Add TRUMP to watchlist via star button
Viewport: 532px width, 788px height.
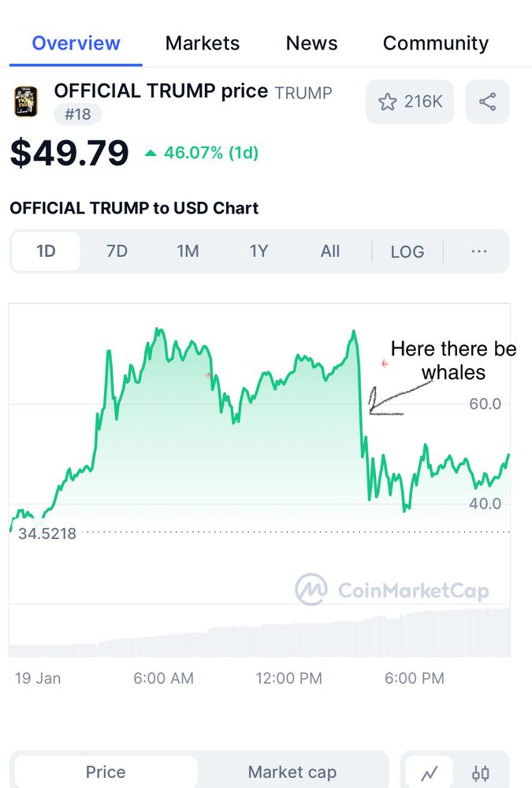click(410, 102)
